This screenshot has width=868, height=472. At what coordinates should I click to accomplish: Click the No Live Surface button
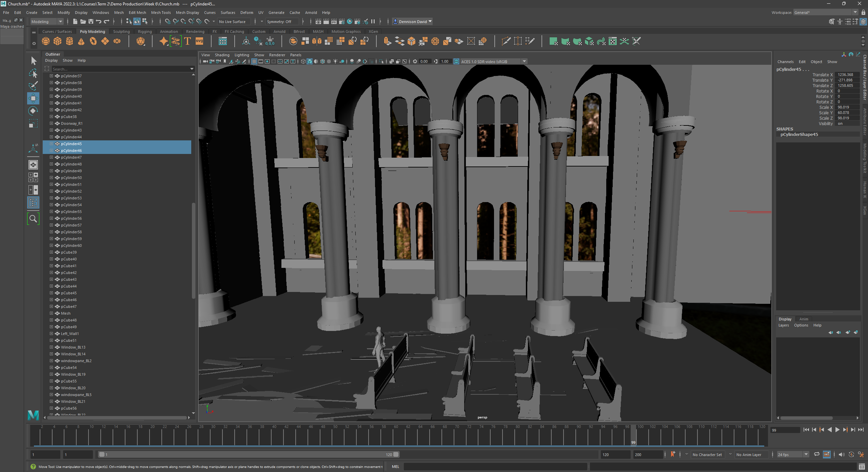pos(234,21)
